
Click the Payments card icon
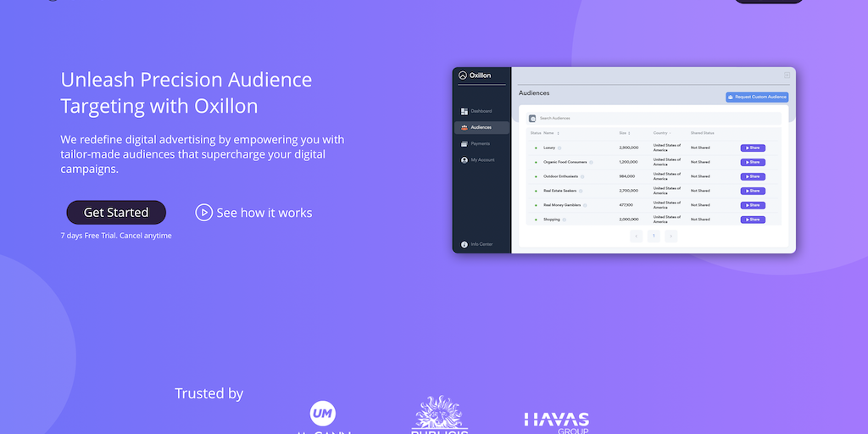[x=465, y=143]
